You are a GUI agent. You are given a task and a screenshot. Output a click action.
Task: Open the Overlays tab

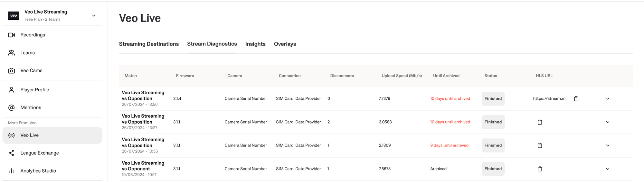pos(285,44)
